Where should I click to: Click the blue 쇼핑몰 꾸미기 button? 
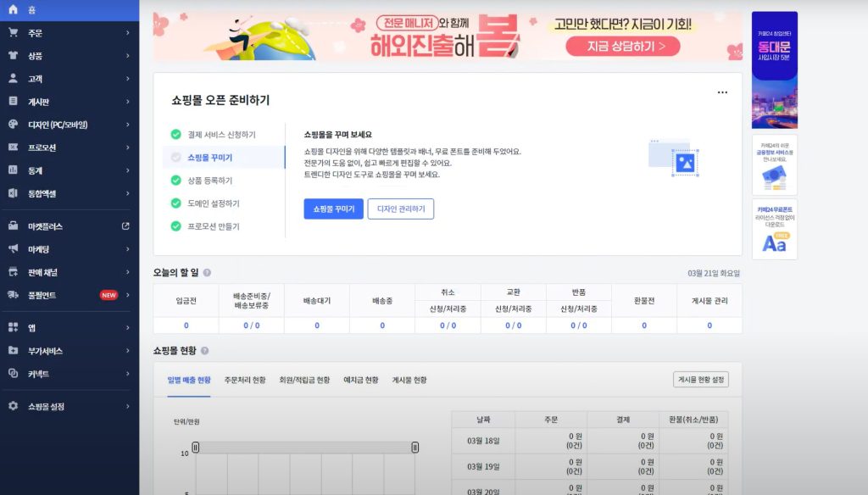click(x=333, y=209)
